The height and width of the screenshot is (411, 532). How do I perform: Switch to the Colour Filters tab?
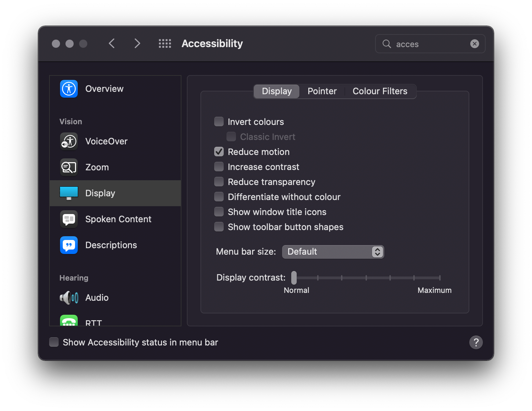click(380, 91)
